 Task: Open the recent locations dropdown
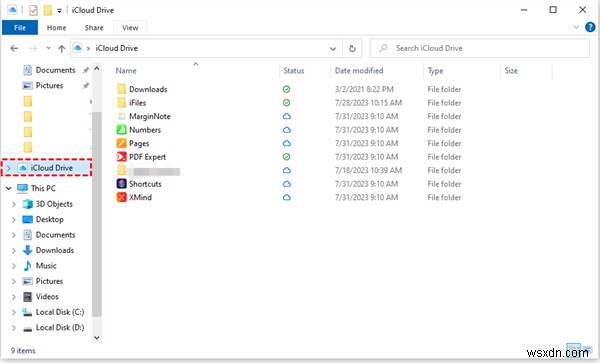coord(48,48)
